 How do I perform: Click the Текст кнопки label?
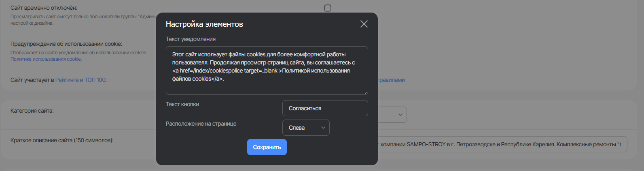tap(182, 104)
